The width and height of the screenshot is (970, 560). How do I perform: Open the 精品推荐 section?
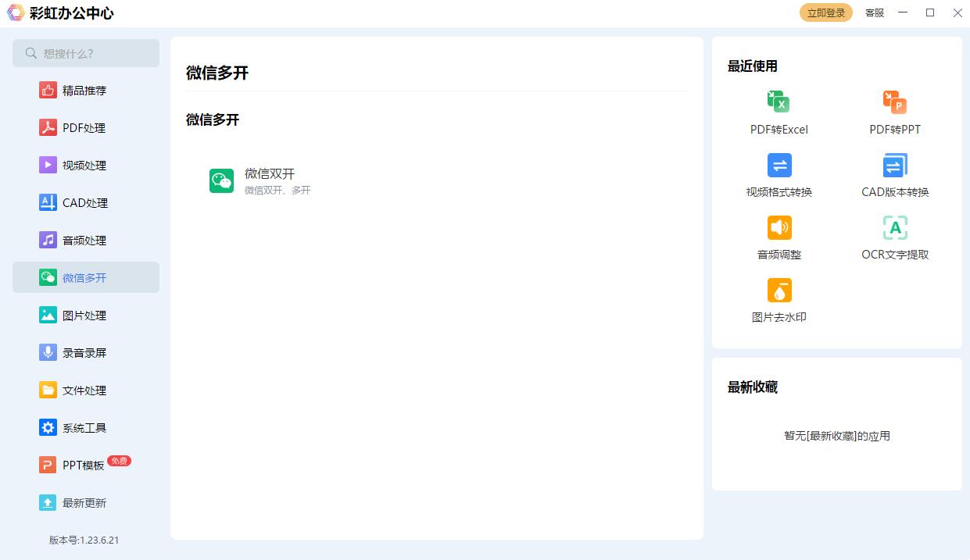[x=84, y=90]
